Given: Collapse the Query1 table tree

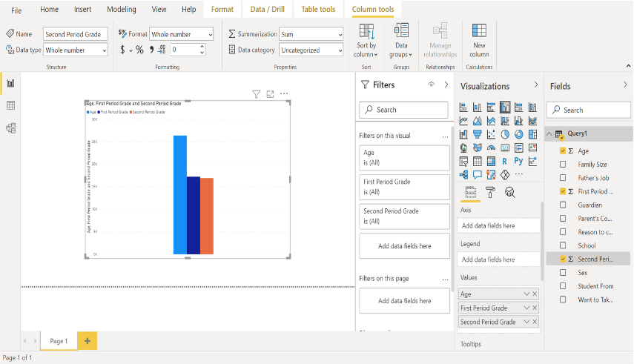Looking at the screenshot, I should click(x=549, y=134).
